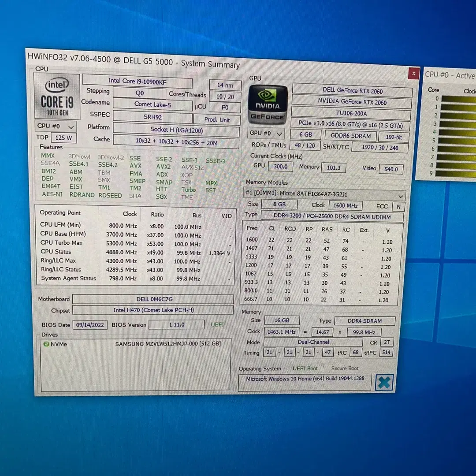The image size is (476, 476).
Task: Click the GPU clock 300.0 value
Action: tap(280, 166)
